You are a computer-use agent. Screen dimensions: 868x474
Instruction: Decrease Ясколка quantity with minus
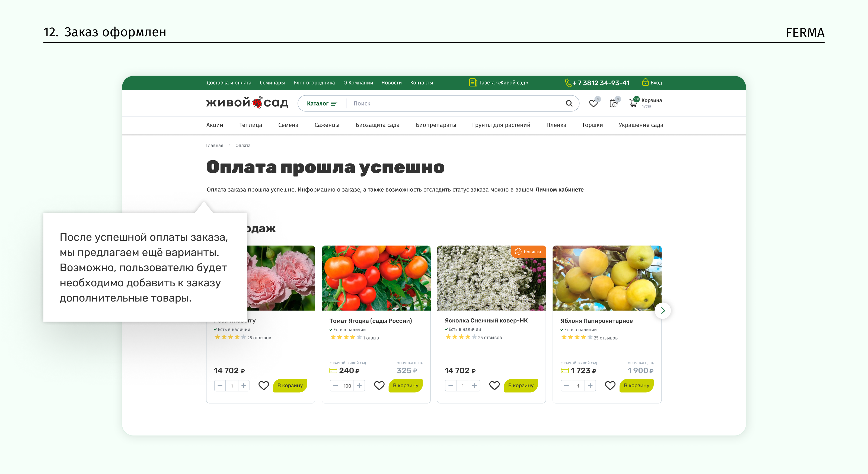(451, 385)
